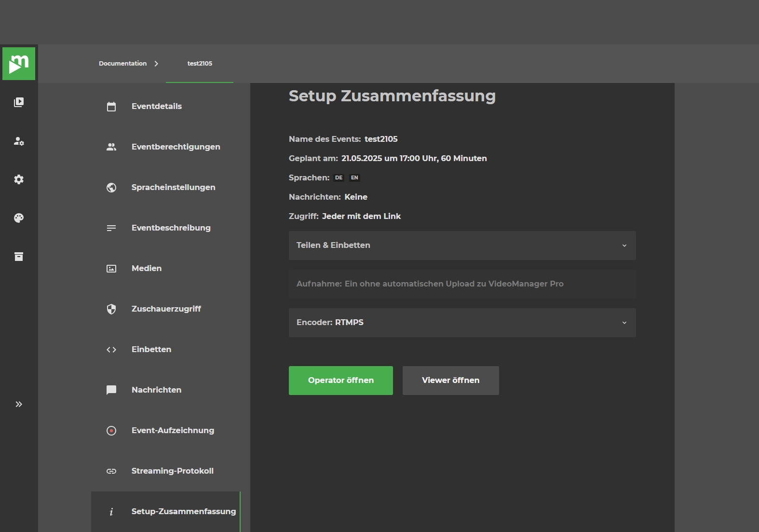Click the link icon beside Streaming-Protokoll

coord(111,471)
